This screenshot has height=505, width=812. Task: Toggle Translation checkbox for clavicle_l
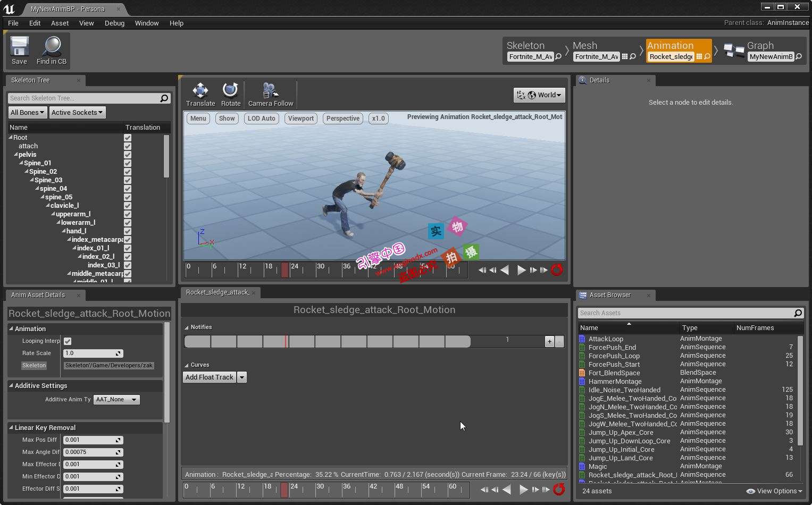point(128,205)
